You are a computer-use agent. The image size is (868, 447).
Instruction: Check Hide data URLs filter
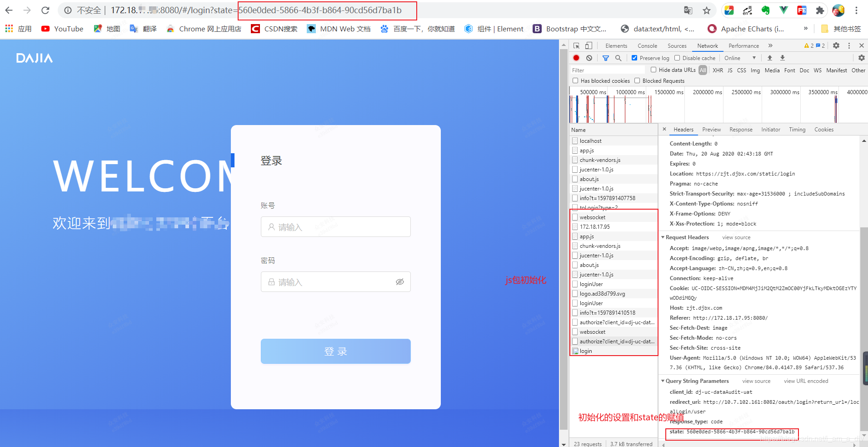coord(654,70)
